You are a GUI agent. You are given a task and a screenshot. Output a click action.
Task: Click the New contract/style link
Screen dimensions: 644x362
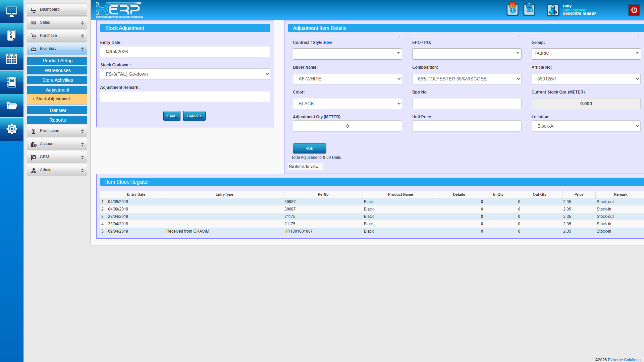(328, 43)
